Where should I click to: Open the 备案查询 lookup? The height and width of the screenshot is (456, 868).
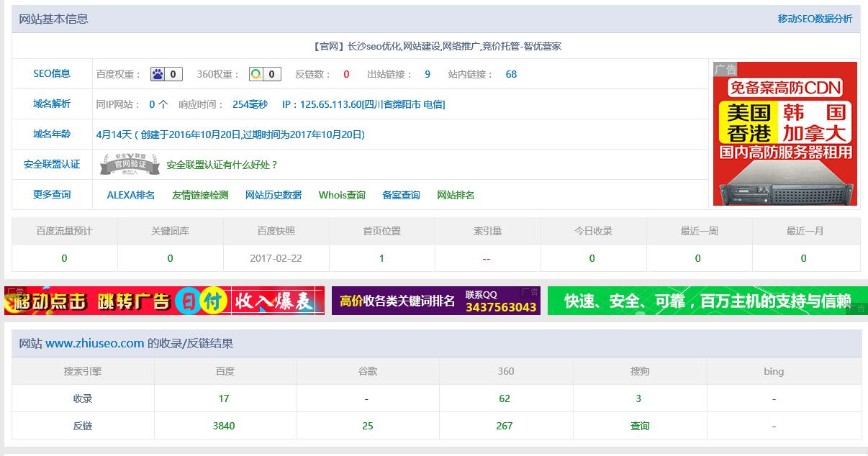tap(400, 194)
